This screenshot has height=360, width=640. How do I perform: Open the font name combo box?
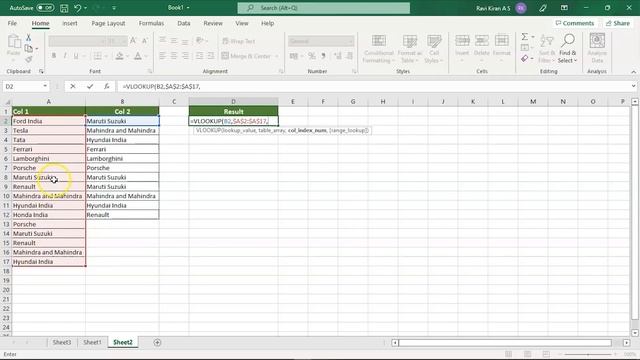coord(78,41)
